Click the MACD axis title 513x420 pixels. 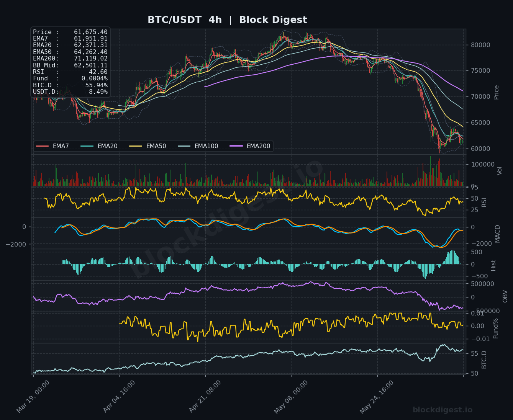pos(498,234)
